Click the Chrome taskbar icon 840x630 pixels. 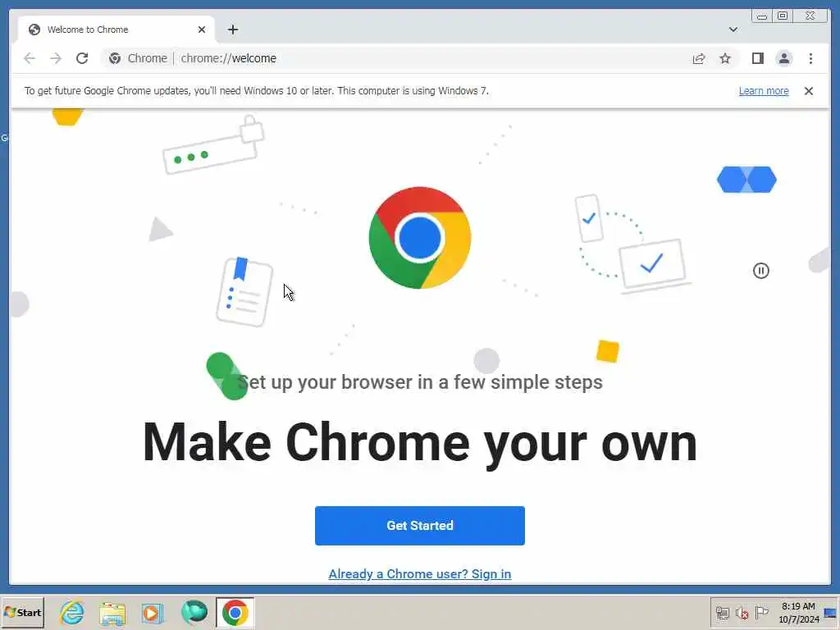pos(235,612)
